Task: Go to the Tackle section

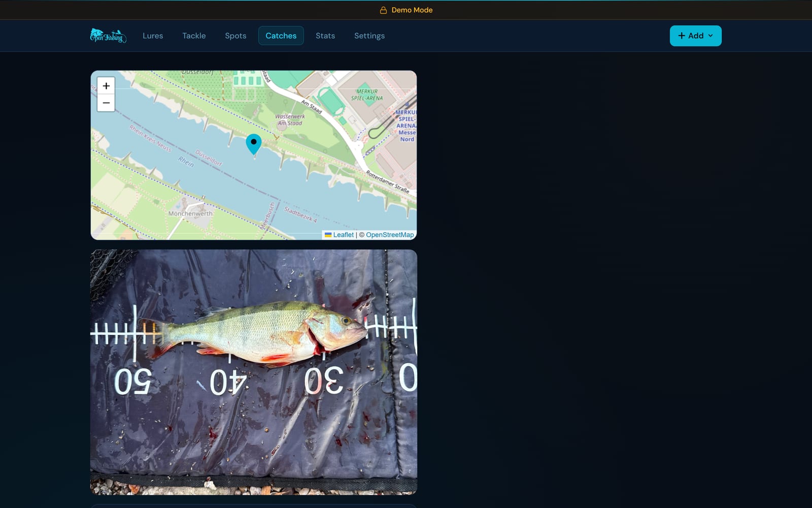Action: pos(194,36)
